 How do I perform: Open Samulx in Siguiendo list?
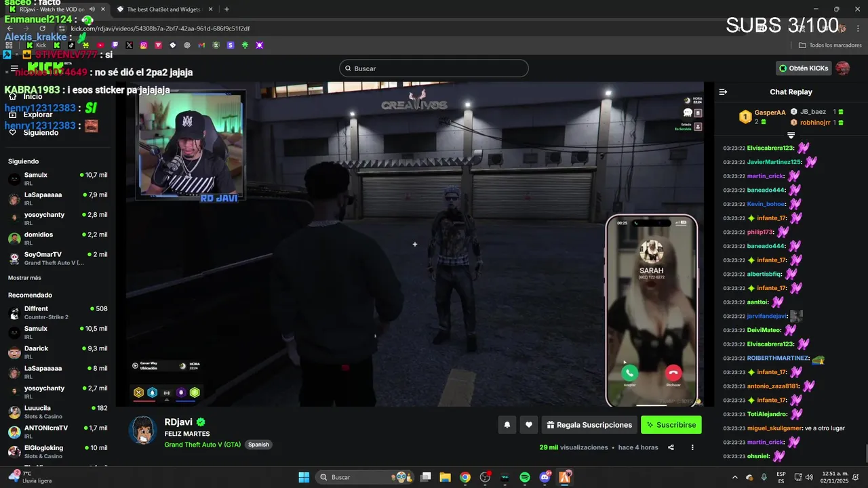[58, 179]
